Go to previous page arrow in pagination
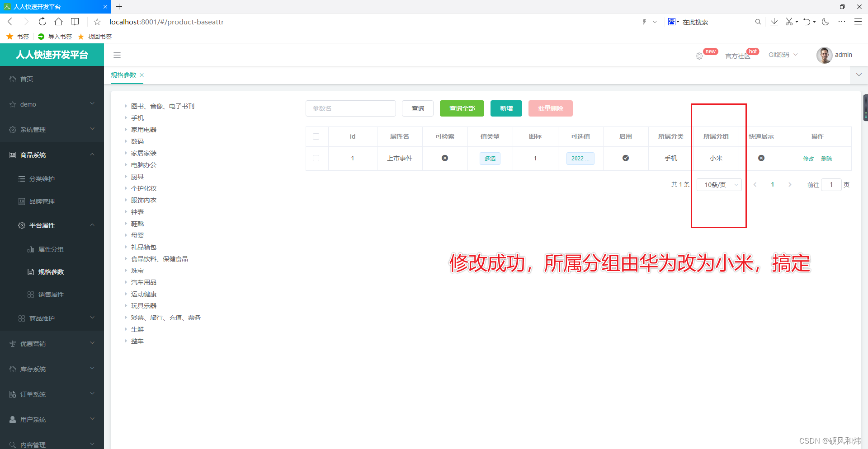The height and width of the screenshot is (449, 868). coord(755,185)
